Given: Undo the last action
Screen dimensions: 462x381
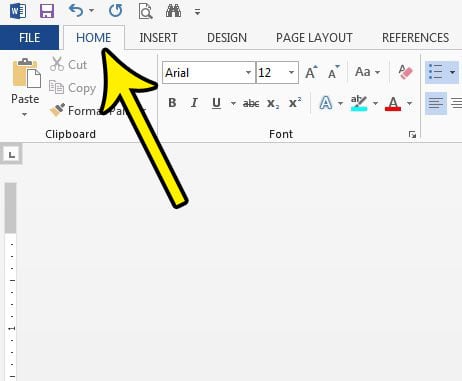Looking at the screenshot, I should 76,11.
